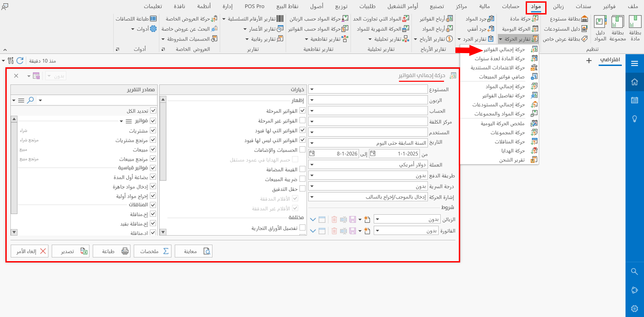
Task: Click the refresh icon beside منذ 10 دقيقة
Action: [x=20, y=61]
